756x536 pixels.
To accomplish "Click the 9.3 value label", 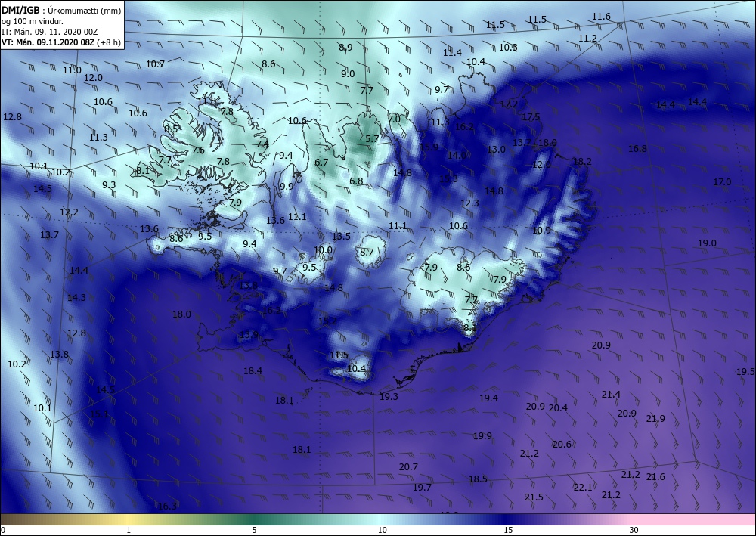I will [x=109, y=184].
